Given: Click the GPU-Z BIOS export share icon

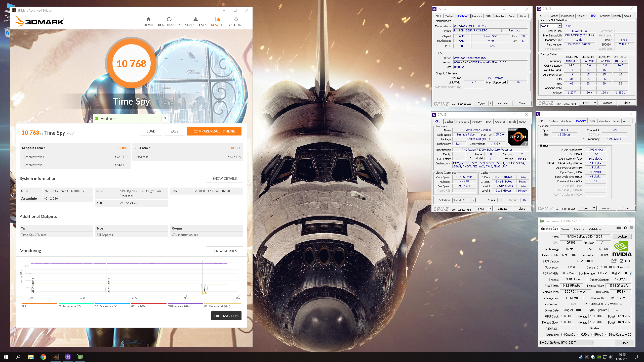Looking at the screenshot, I should point(614,261).
